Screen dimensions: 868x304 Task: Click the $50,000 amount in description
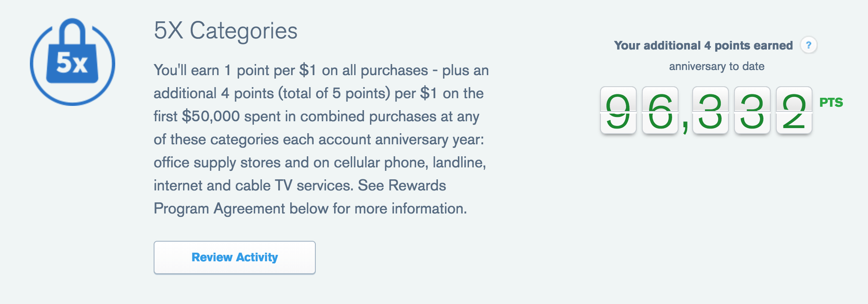coord(211,116)
